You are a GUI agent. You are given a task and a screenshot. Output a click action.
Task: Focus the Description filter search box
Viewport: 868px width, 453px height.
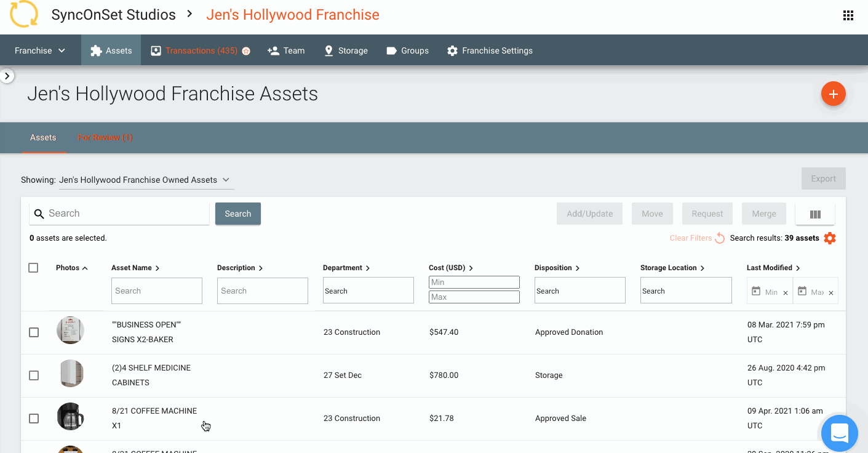pyautogui.click(x=263, y=291)
